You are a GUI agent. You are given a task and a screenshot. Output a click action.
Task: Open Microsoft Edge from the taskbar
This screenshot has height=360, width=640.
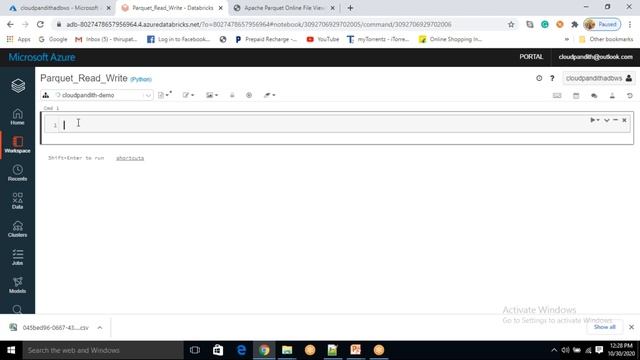(x=241, y=350)
